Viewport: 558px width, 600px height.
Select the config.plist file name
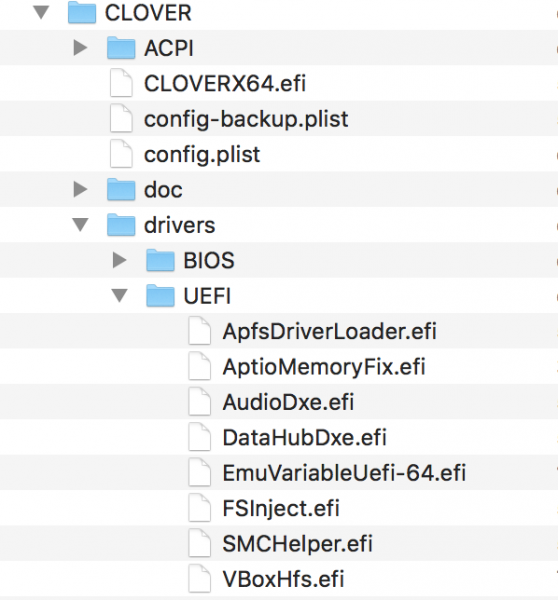click(202, 155)
